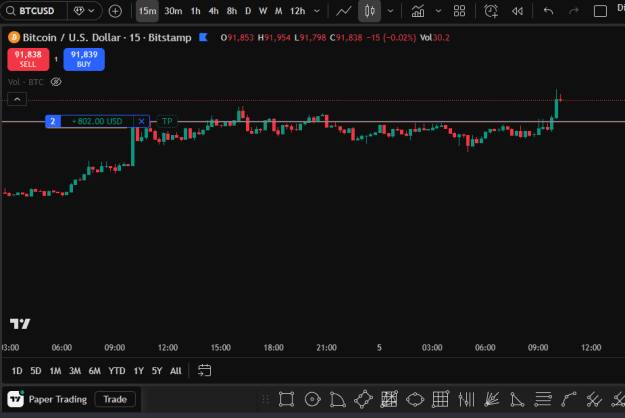
Task: Select the weekly W timeframe
Action: coord(263,11)
